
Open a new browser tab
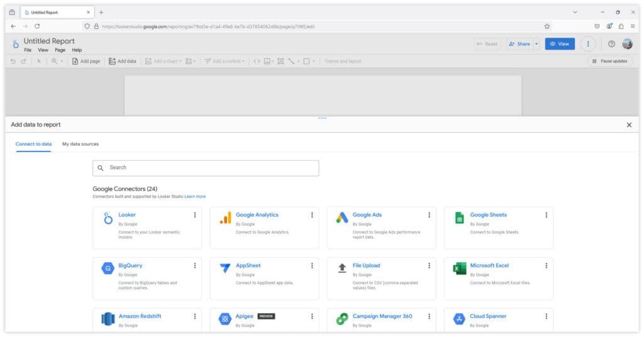(101, 13)
